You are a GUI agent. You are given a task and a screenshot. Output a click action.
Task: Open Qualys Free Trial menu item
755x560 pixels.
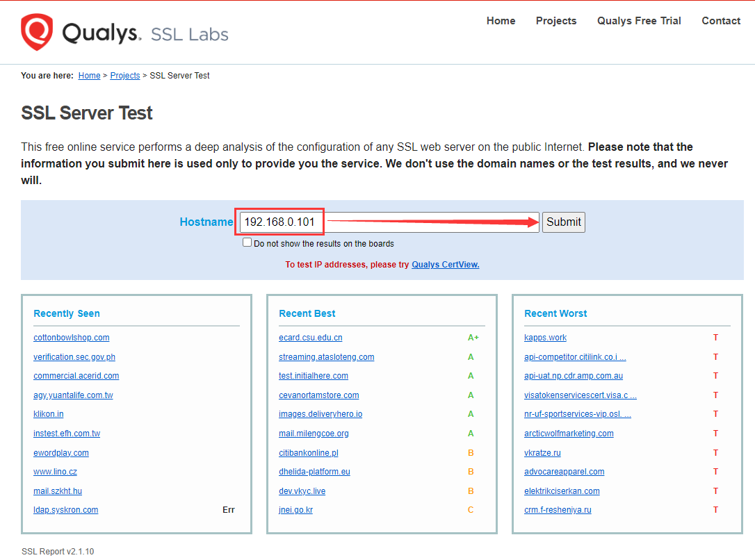click(639, 21)
